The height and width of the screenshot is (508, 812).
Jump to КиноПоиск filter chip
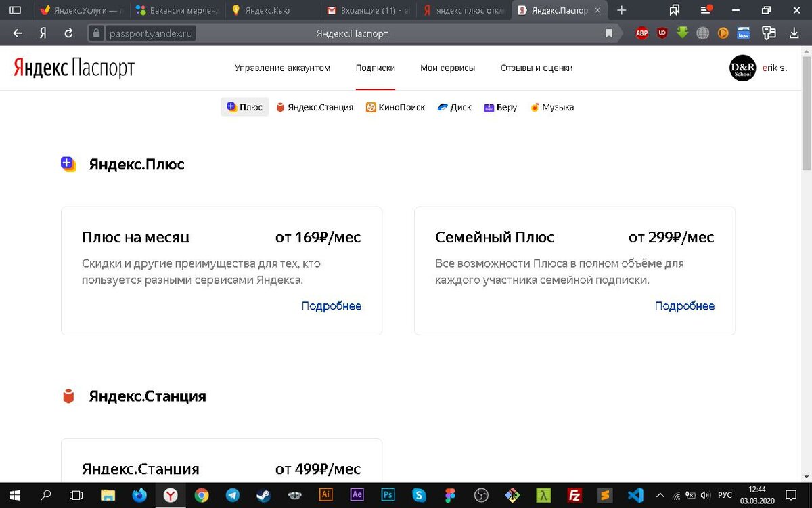(x=396, y=107)
